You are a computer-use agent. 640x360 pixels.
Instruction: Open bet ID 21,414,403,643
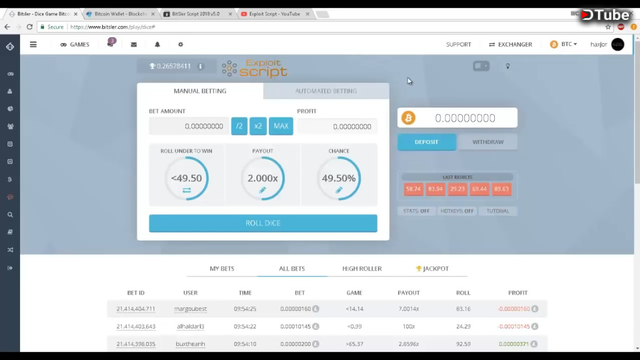click(x=136, y=327)
